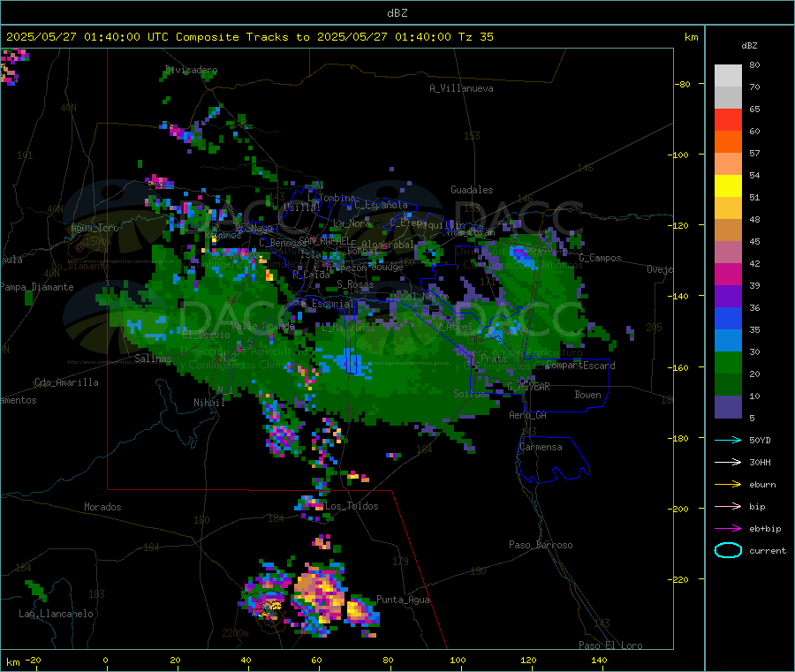Click the Paso_El_Loro map label
This screenshot has width=795, height=672.
tap(610, 646)
